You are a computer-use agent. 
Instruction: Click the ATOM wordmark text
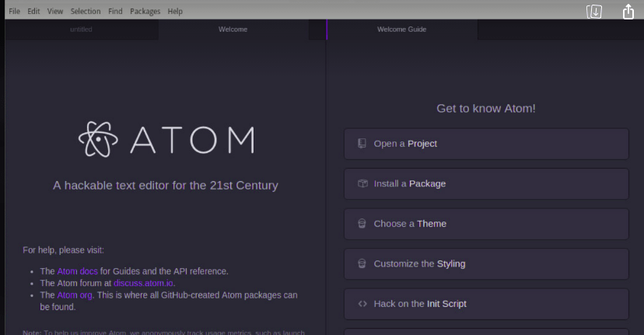193,140
